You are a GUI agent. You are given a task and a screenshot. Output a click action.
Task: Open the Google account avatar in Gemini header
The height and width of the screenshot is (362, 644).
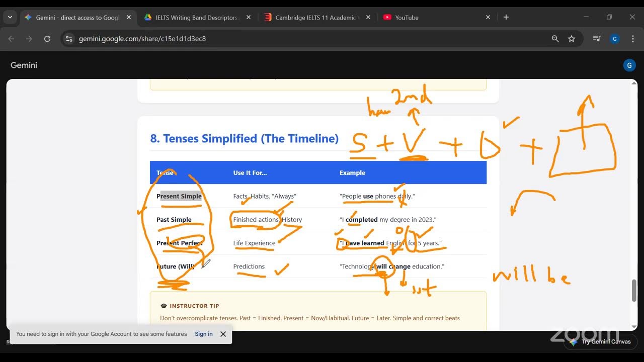pos(629,65)
